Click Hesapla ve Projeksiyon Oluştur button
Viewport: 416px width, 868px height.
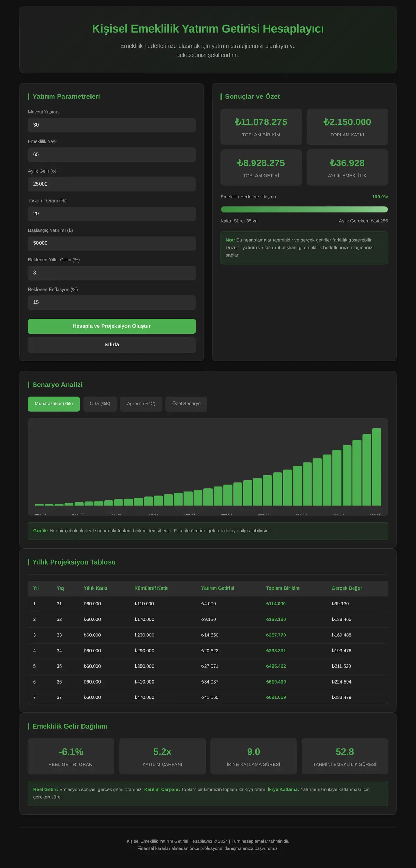[112, 326]
